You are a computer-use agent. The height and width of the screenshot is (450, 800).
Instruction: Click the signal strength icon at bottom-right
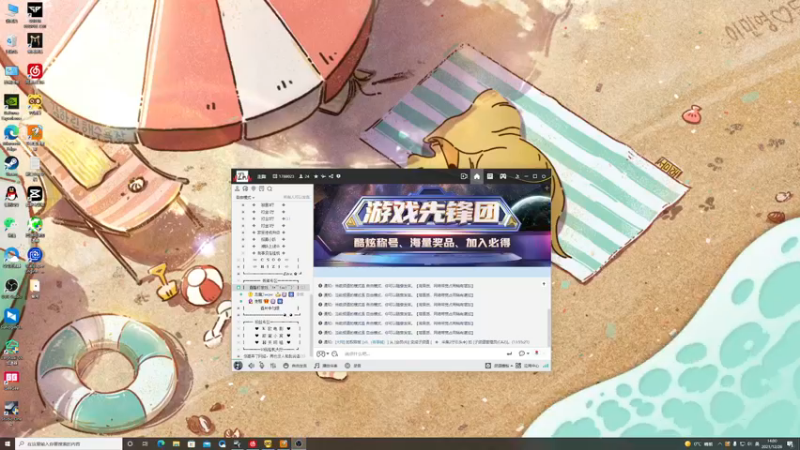point(546,366)
